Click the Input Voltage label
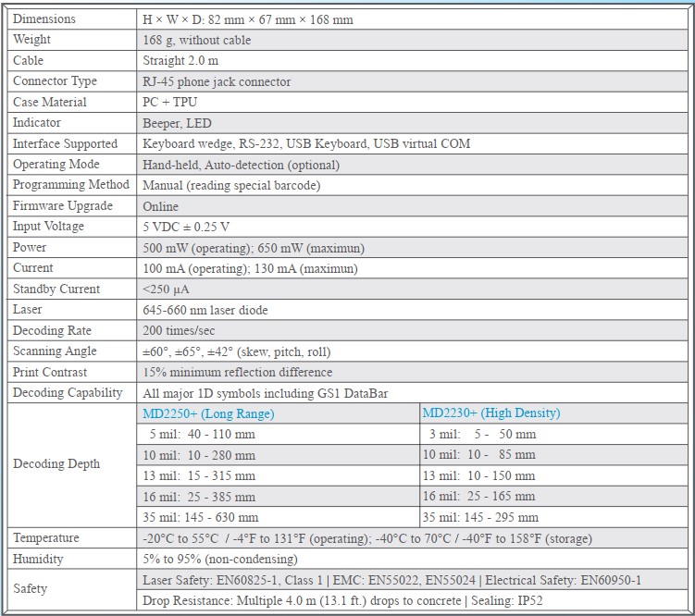 (x=48, y=226)
